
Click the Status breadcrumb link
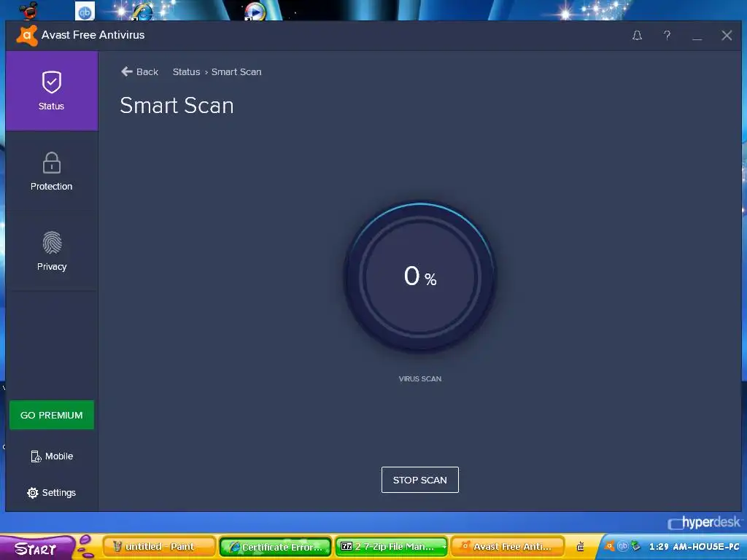(x=186, y=72)
